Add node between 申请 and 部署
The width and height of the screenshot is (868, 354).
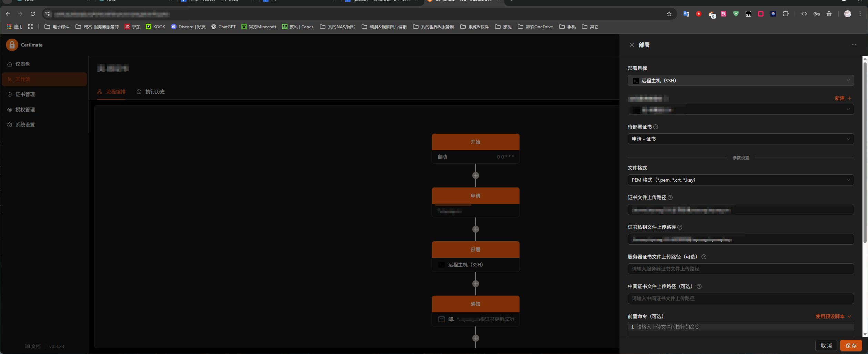(x=476, y=229)
